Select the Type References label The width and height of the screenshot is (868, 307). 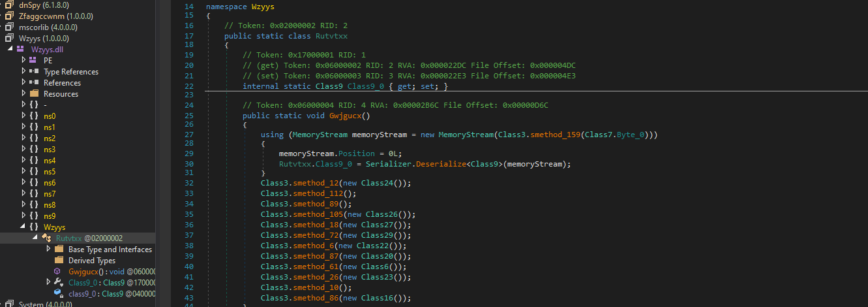coord(71,72)
